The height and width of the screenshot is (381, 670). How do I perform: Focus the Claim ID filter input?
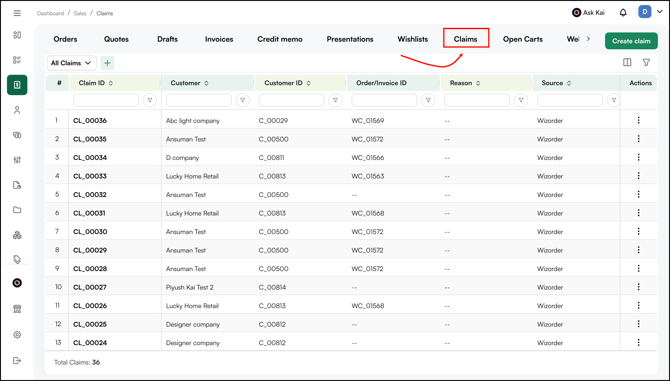(x=106, y=100)
